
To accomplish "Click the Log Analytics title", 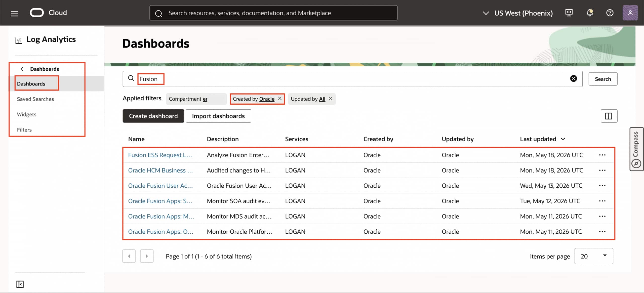I will click(51, 39).
